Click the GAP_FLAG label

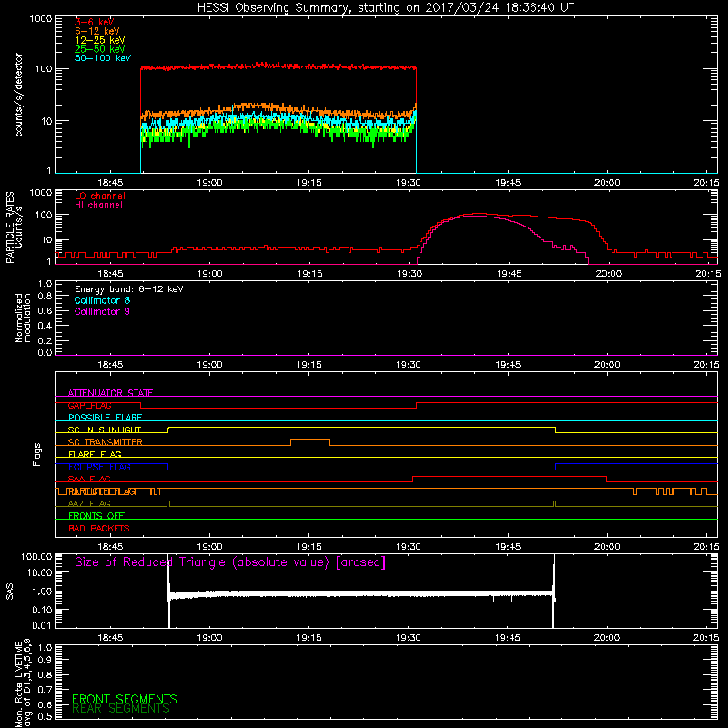[x=89, y=405]
